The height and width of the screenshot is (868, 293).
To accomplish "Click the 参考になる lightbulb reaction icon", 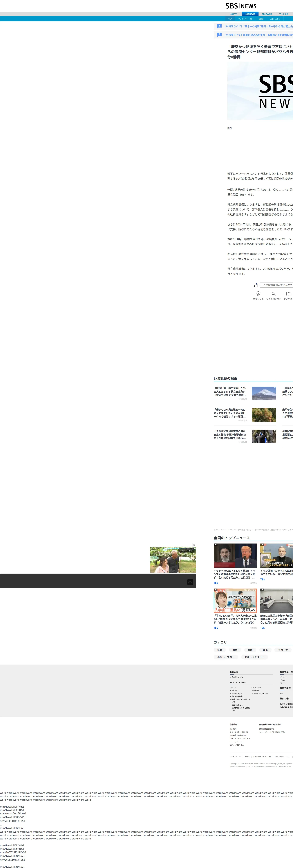I will (x=258, y=294).
